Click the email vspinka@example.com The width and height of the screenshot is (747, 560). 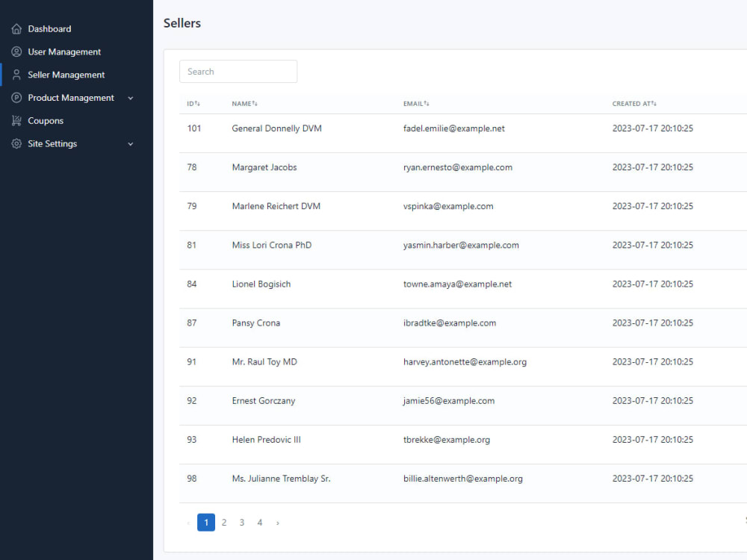(x=448, y=206)
